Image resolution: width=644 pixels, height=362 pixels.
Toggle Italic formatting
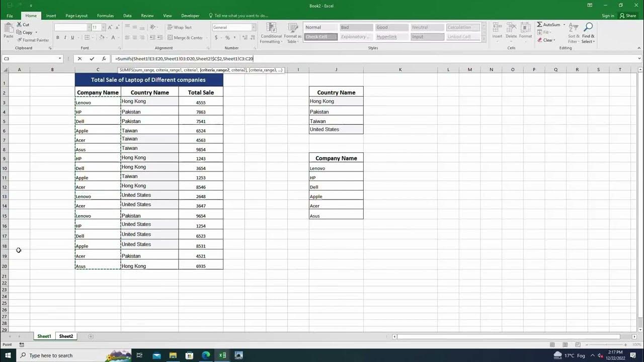tap(65, 38)
